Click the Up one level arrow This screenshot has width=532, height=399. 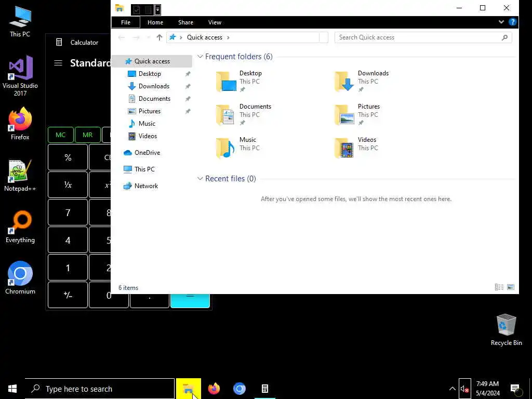[159, 37]
